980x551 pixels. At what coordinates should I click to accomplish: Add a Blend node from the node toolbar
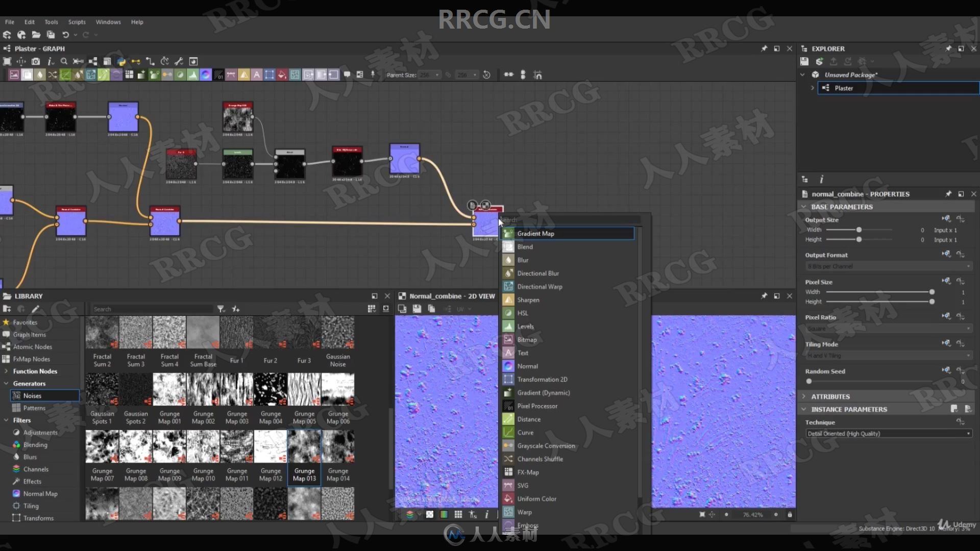[27, 75]
